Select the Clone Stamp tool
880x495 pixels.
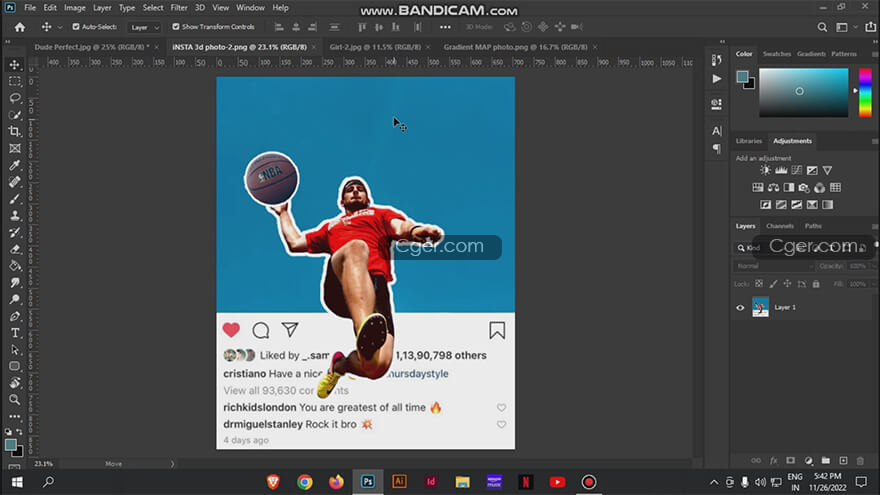(15, 216)
